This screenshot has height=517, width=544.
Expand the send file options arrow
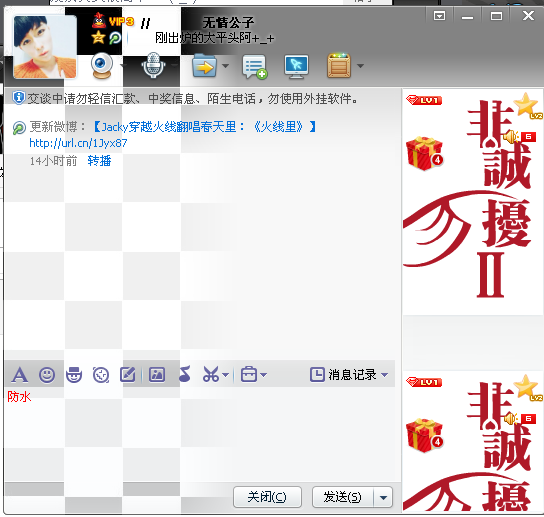pos(226,65)
